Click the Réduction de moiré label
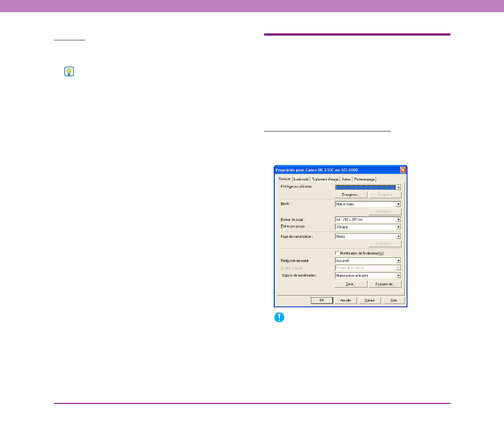This screenshot has width=504, height=432. (295, 261)
